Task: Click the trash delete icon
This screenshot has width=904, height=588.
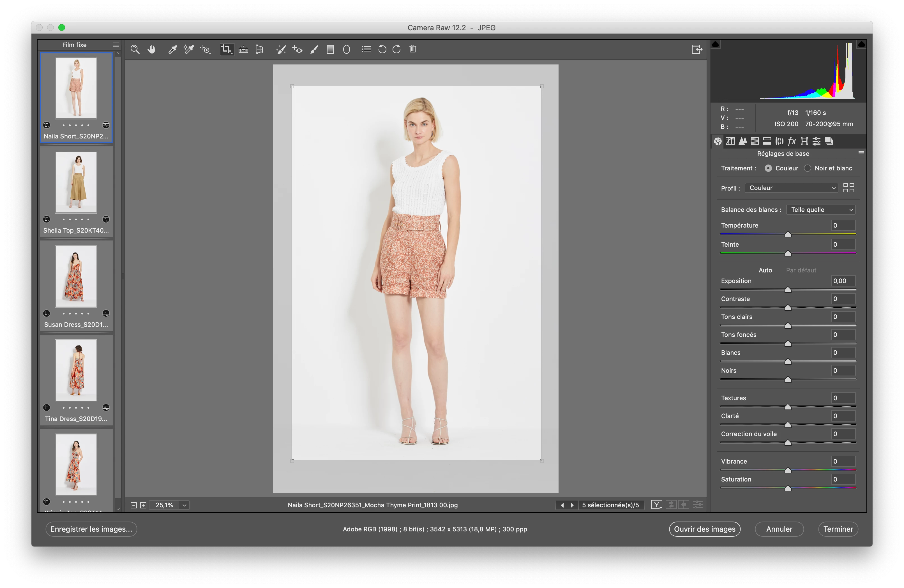Action: pos(413,49)
